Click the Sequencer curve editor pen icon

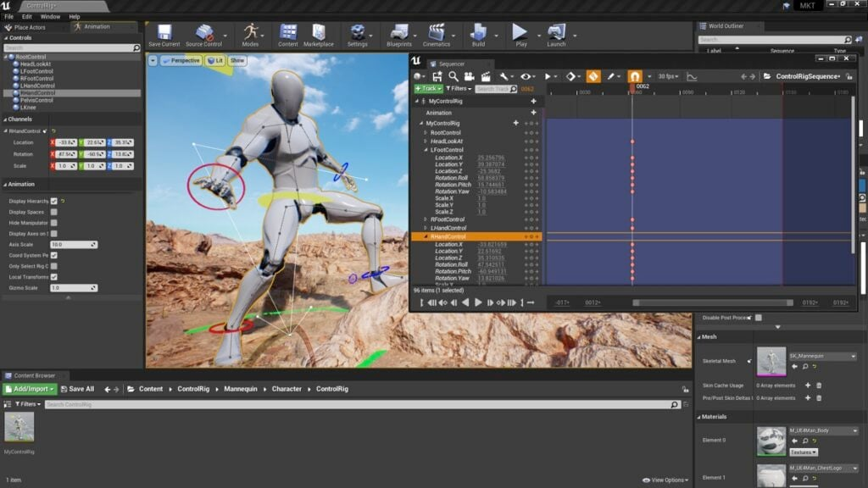coord(611,76)
